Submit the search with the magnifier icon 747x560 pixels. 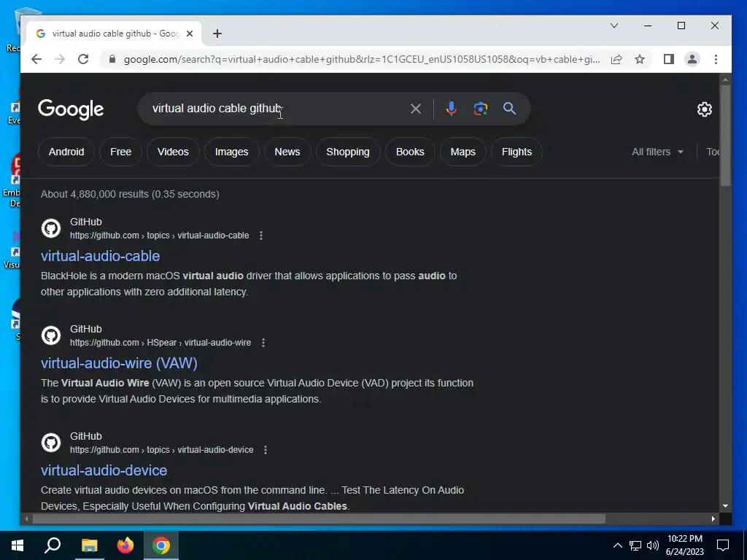[509, 109]
